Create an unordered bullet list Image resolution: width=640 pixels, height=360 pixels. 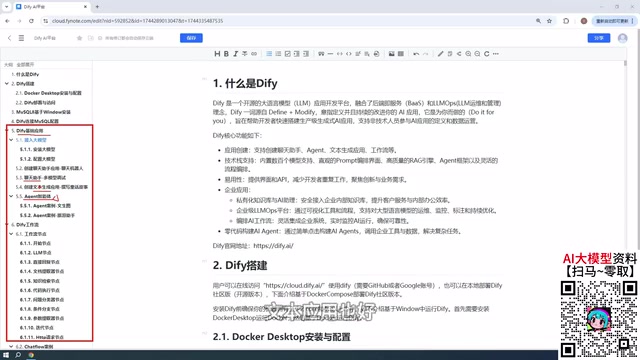coord(269,54)
